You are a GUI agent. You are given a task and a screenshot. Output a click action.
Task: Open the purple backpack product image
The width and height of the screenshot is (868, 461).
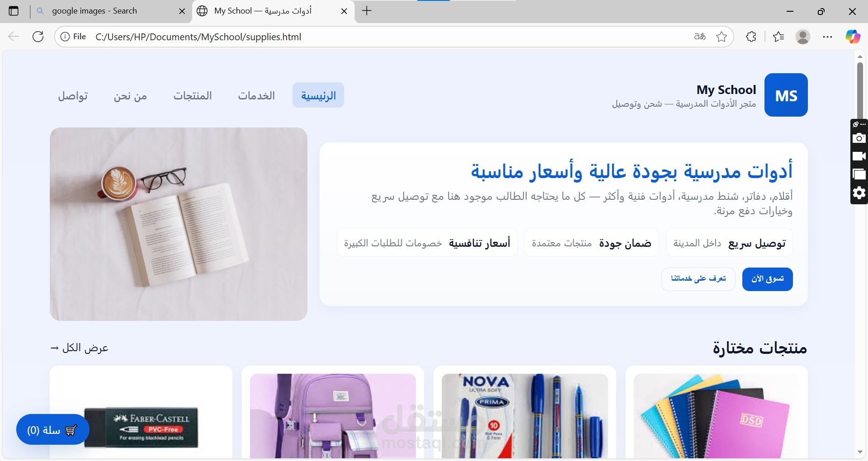(333, 417)
